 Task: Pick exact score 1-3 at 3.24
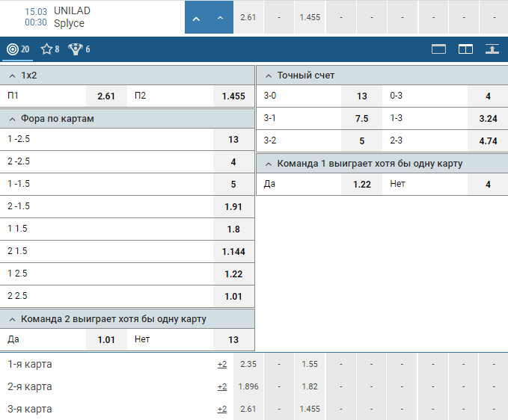pyautogui.click(x=488, y=118)
